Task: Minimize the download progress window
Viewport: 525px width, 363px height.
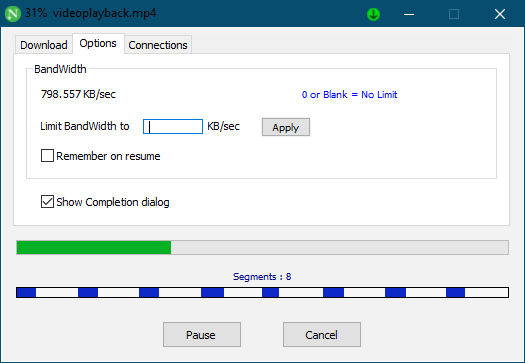Action: (409, 14)
